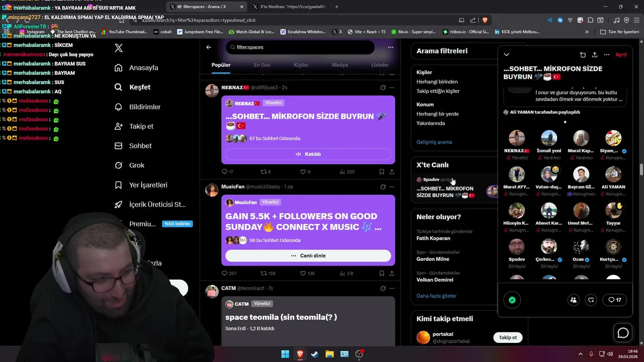The image size is (644, 362).
Task: Open new browser tab with plus
Action: (337, 7)
